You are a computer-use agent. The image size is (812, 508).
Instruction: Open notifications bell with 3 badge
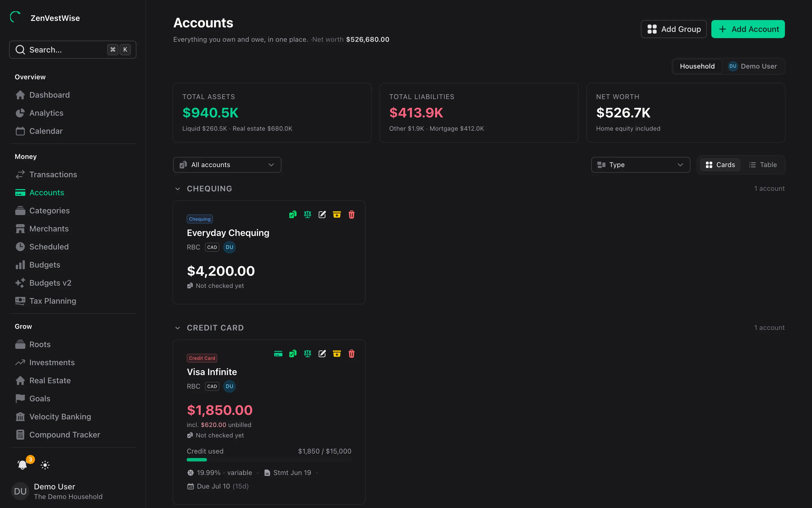23,465
